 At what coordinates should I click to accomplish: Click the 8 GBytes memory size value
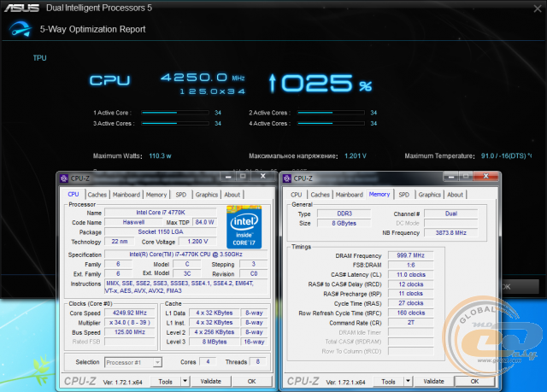(344, 224)
